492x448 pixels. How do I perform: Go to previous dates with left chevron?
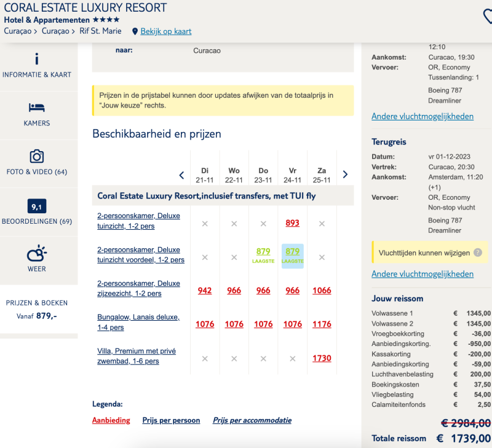coord(181,175)
